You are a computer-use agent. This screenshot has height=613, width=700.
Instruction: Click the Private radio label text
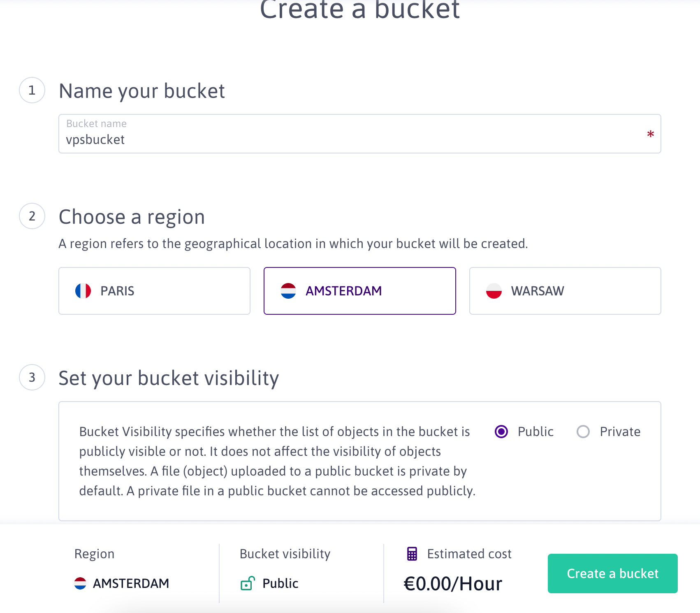coord(620,432)
